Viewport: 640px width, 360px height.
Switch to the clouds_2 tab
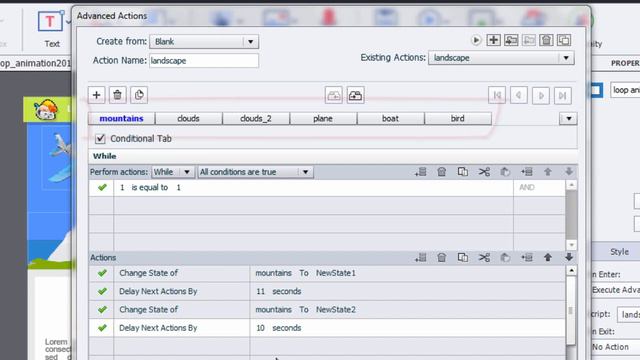[256, 118]
